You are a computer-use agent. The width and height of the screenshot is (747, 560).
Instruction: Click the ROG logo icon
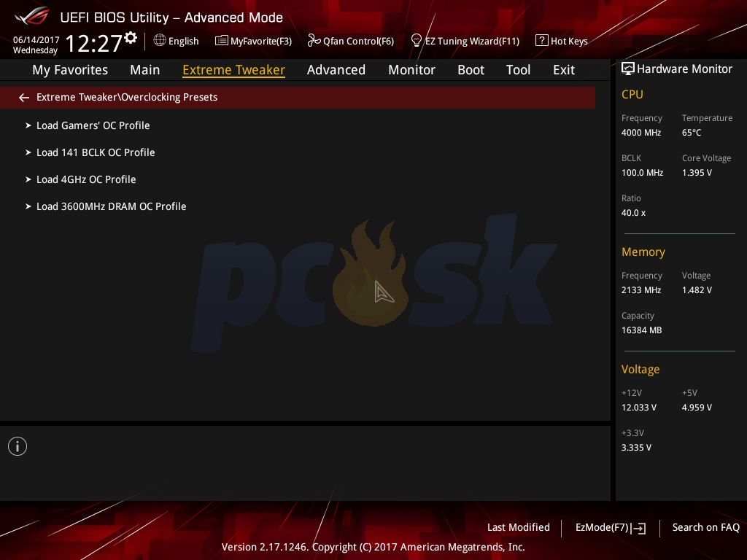click(x=32, y=16)
